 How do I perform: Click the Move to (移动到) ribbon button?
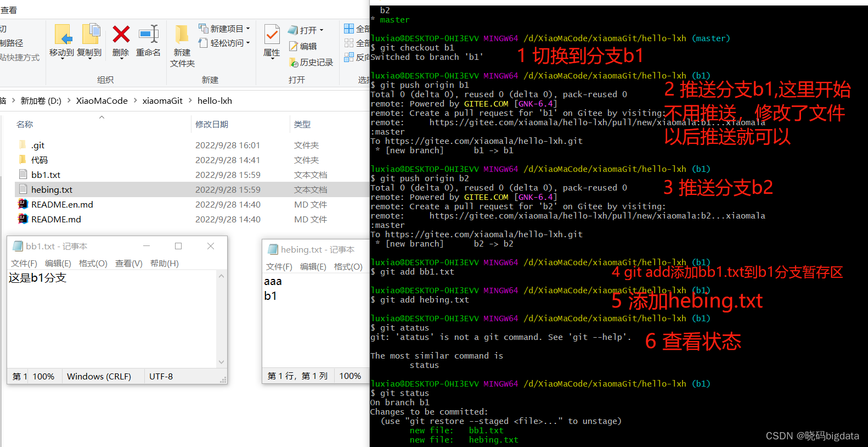(x=61, y=41)
